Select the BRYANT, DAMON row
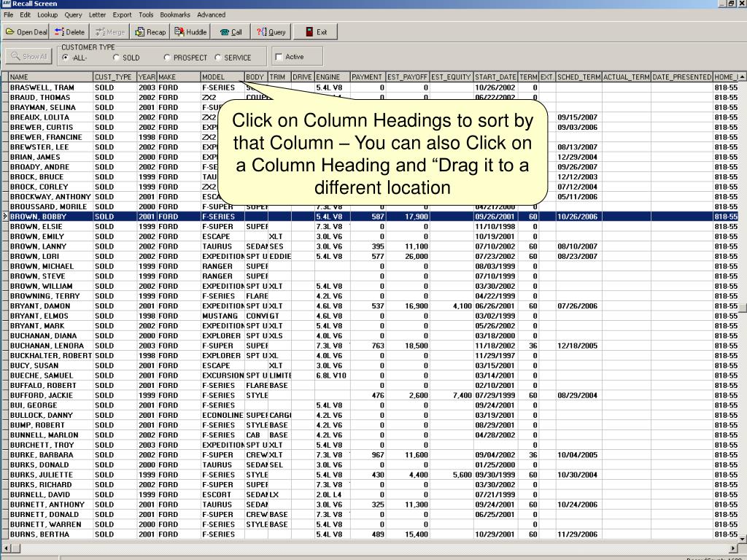The width and height of the screenshot is (747, 560). tap(373, 306)
